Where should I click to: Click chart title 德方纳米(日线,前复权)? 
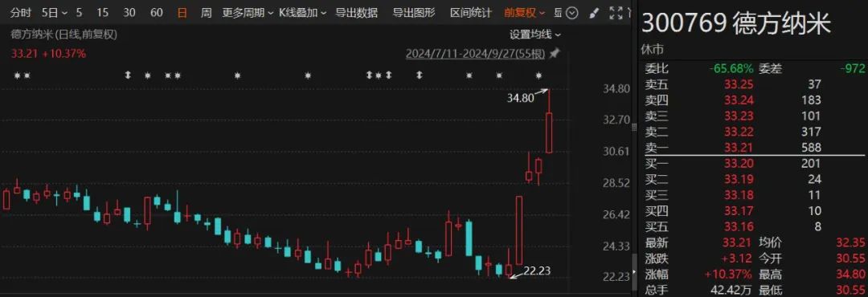(64, 35)
